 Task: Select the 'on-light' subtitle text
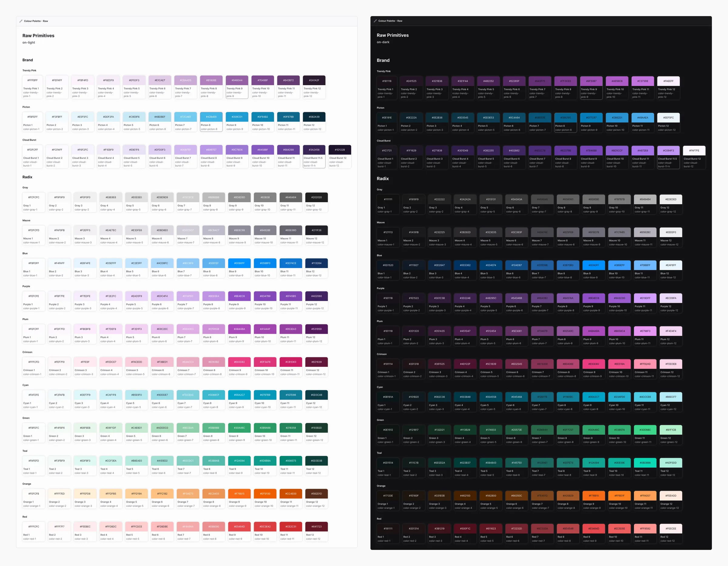(29, 42)
